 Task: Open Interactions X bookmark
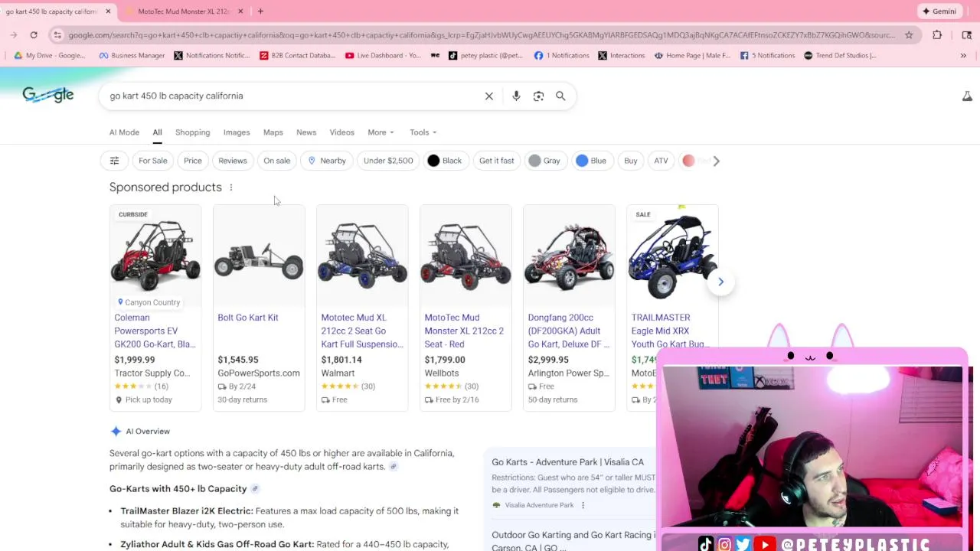[622, 55]
